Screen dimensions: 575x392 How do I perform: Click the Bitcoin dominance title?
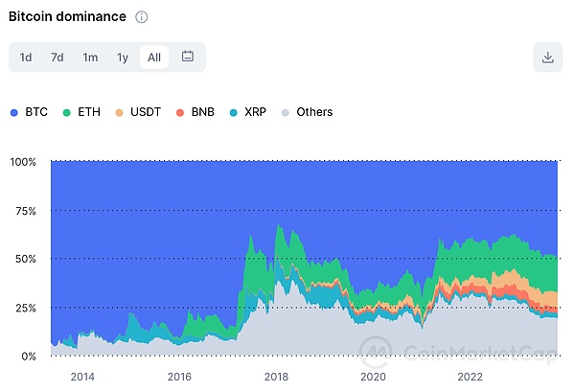[x=66, y=17]
